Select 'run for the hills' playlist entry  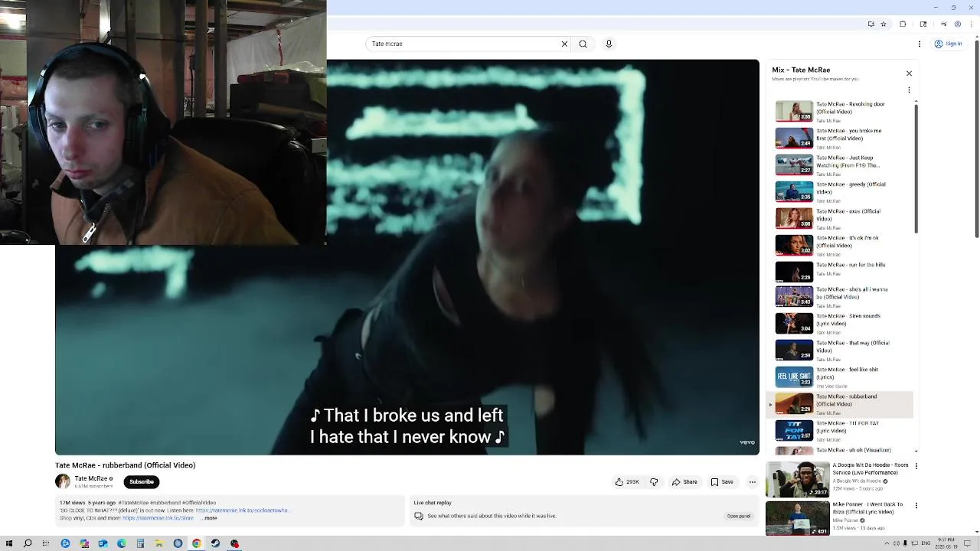[840, 272]
